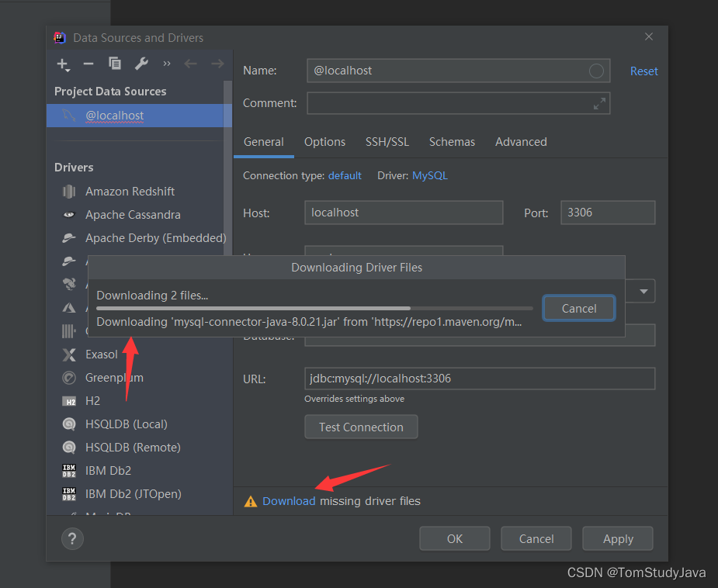Close the Data Sources and Drivers dialog
The width and height of the screenshot is (718, 588).
pos(649,36)
